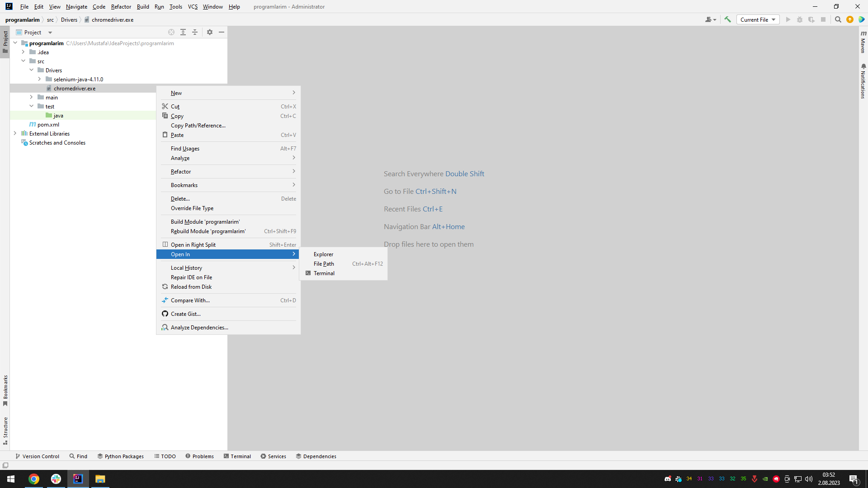Image resolution: width=868 pixels, height=488 pixels.
Task: Expand the selenium-java-4.11.0 folder
Action: (x=39, y=79)
